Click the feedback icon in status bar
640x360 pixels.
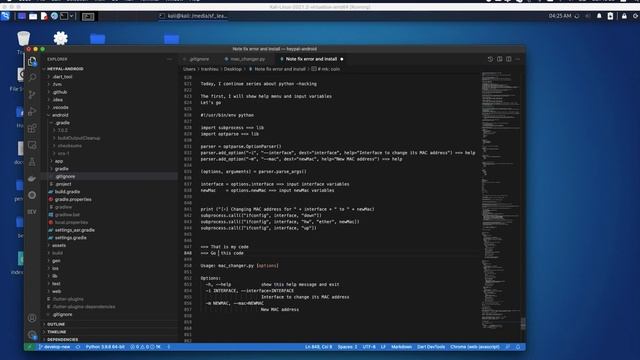508,347
